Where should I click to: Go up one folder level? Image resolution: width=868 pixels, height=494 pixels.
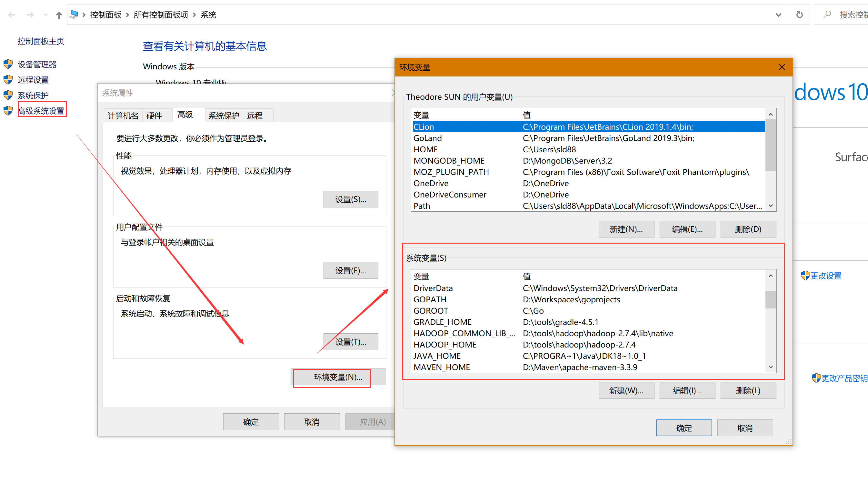coord(59,15)
